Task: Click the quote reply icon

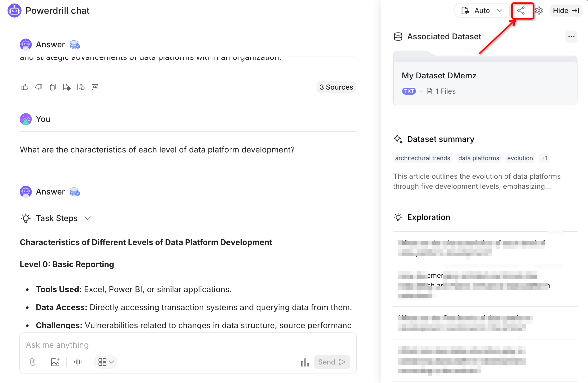Action: point(95,87)
